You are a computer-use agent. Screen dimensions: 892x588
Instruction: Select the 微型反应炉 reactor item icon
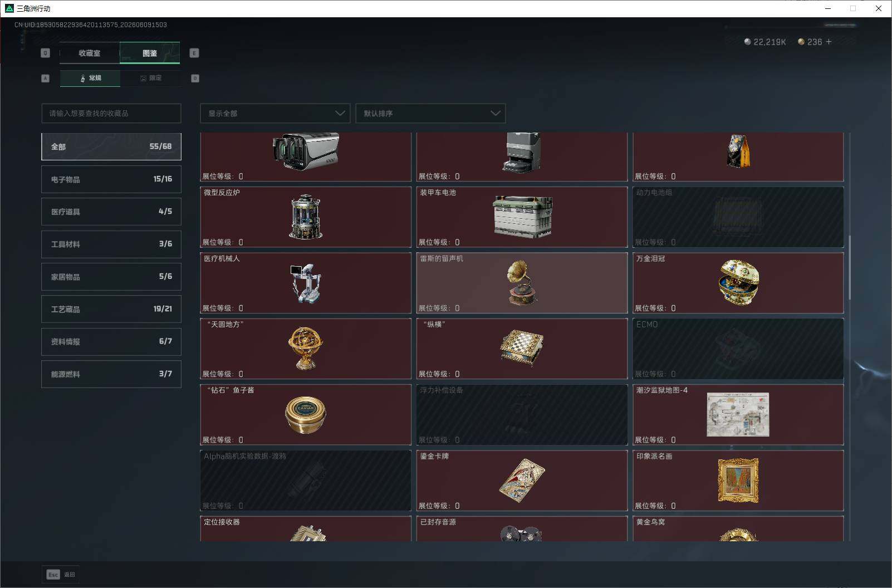[x=305, y=217]
